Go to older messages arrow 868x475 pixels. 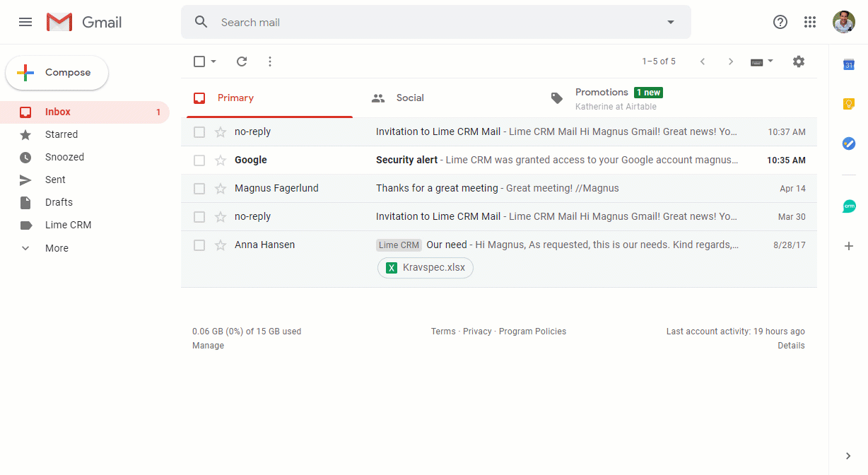pyautogui.click(x=731, y=61)
